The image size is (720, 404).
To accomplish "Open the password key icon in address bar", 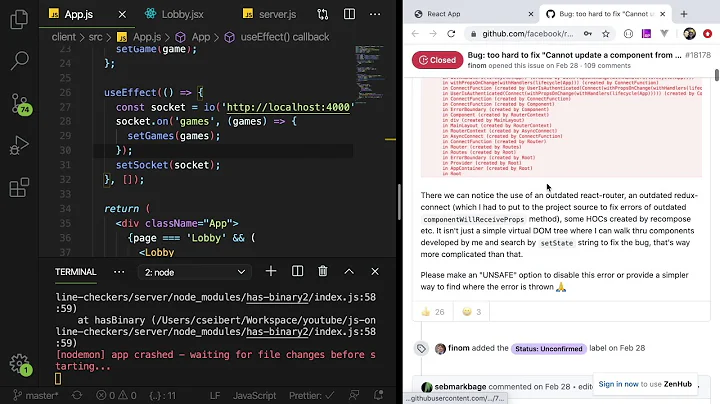I will pyautogui.click(x=588, y=34).
